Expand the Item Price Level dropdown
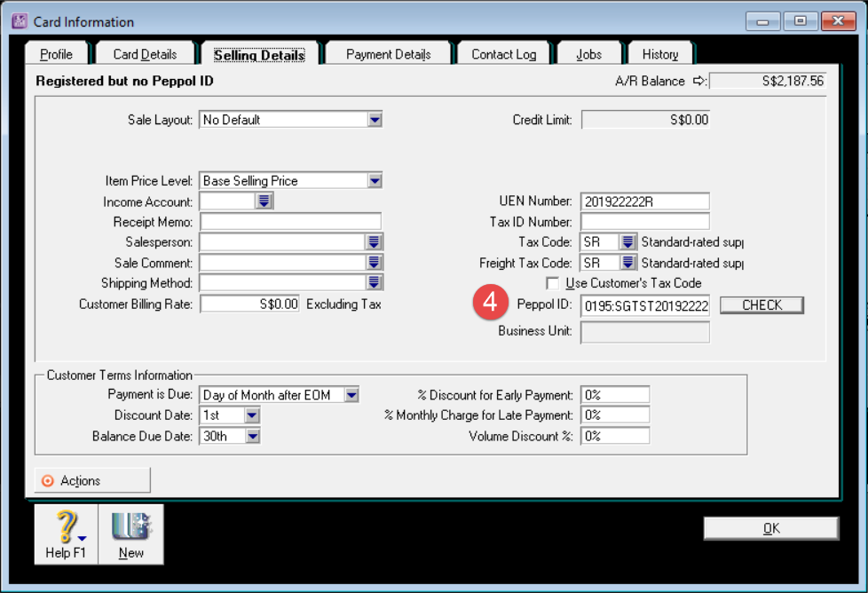868x593 pixels. point(375,181)
